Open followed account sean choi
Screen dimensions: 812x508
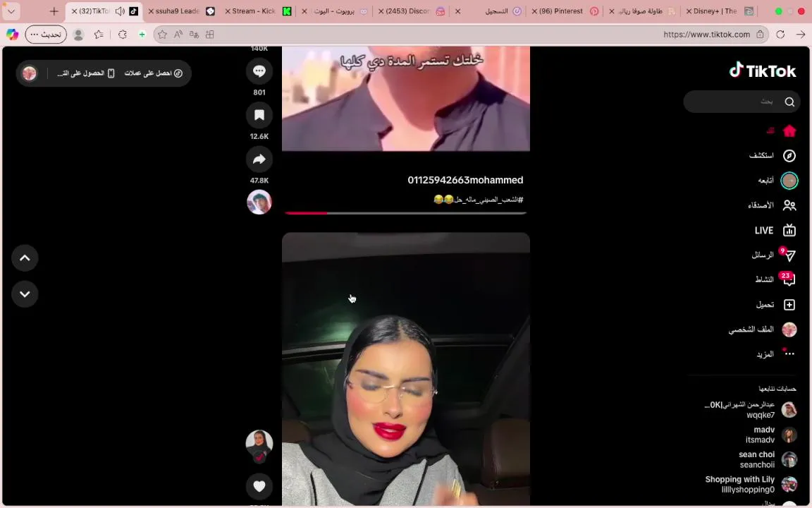pos(768,459)
